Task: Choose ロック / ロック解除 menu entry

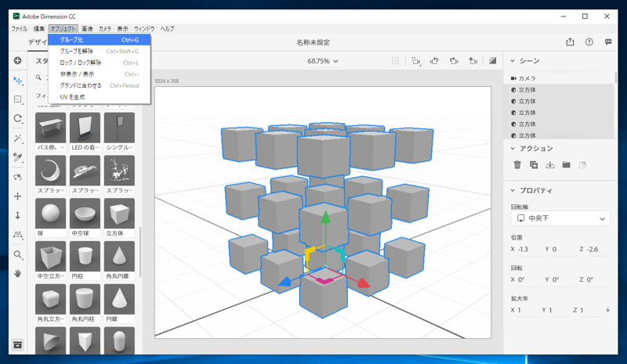Action: pyautogui.click(x=100, y=63)
